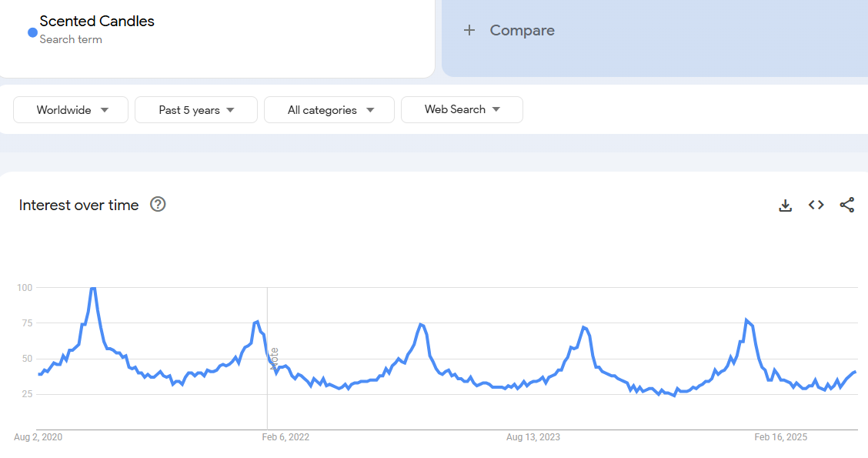Click the Aug 2, 2020 axis label
This screenshot has height=458, width=868.
pos(38,437)
